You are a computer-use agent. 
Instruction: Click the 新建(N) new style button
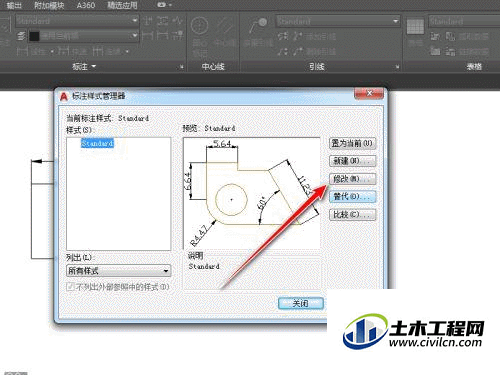click(352, 161)
